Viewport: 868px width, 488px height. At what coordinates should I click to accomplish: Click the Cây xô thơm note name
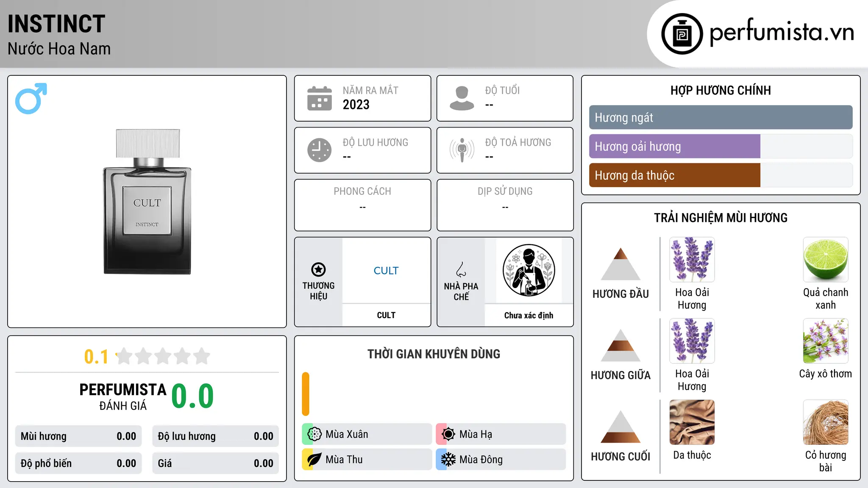(826, 374)
